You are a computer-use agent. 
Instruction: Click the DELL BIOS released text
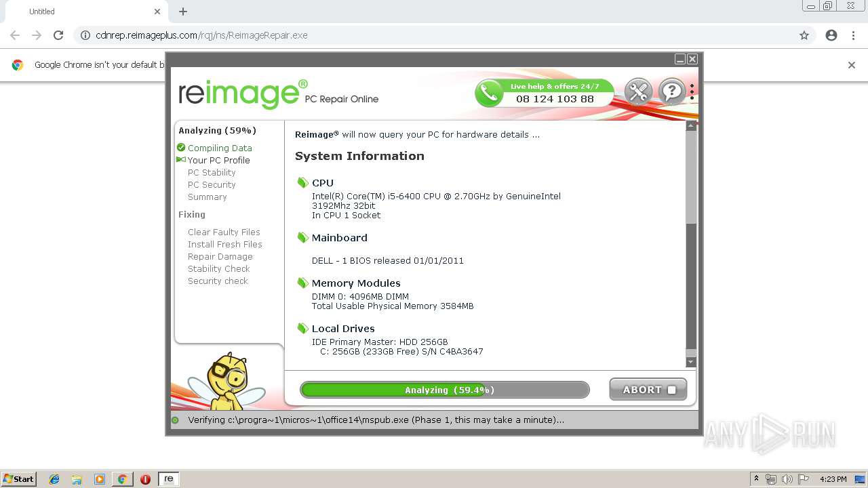click(x=388, y=260)
